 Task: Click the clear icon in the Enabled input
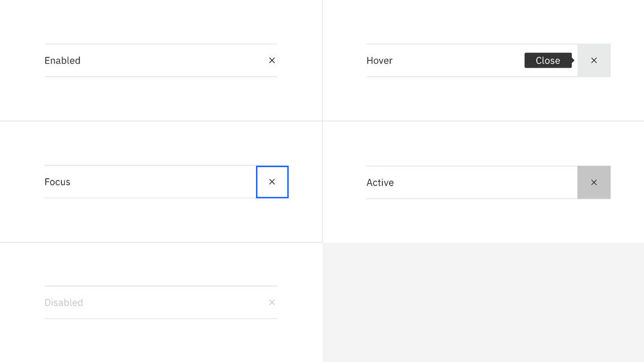click(272, 60)
